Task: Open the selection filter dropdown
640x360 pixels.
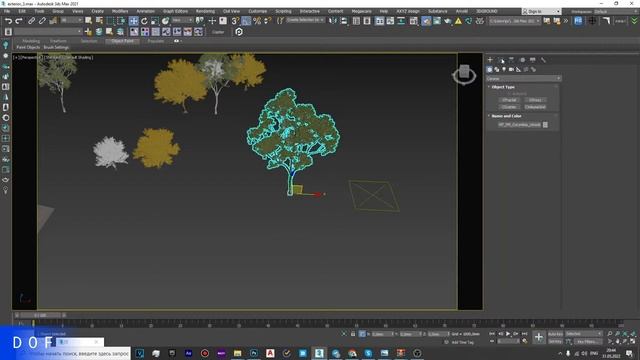Action: (72, 20)
